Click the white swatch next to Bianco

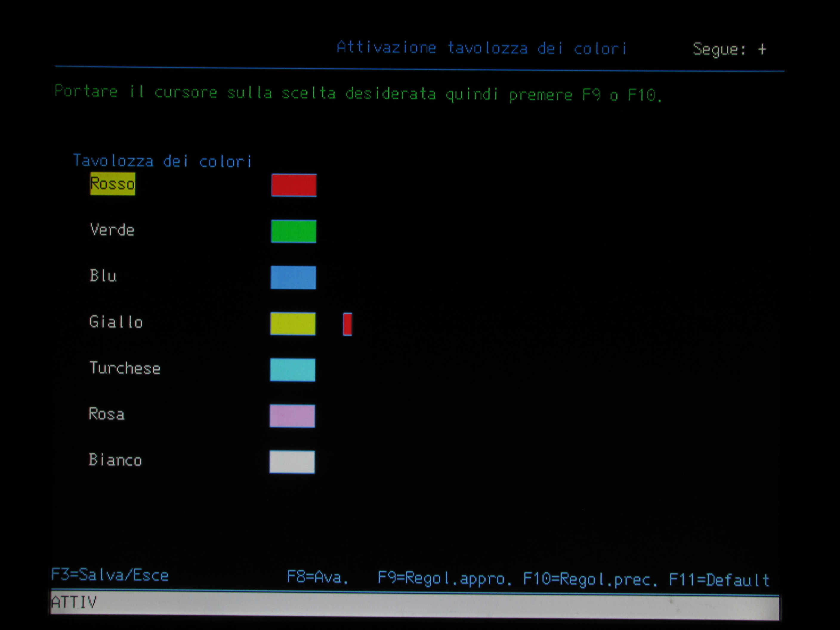click(x=292, y=462)
